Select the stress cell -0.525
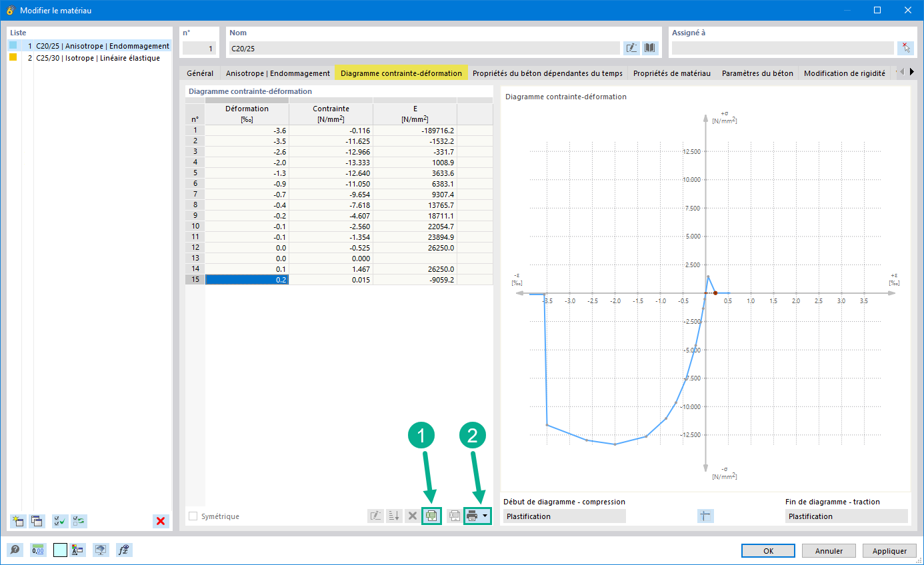The height and width of the screenshot is (565, 924). [x=331, y=247]
